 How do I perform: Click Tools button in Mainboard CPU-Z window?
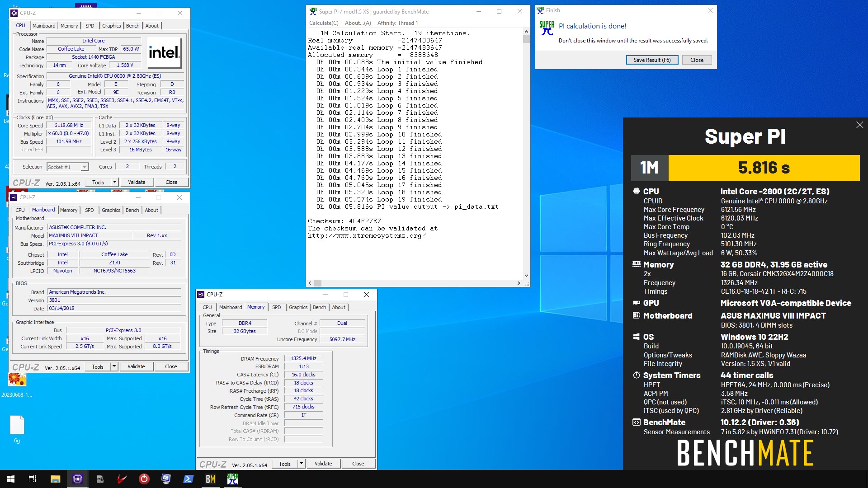coord(98,366)
